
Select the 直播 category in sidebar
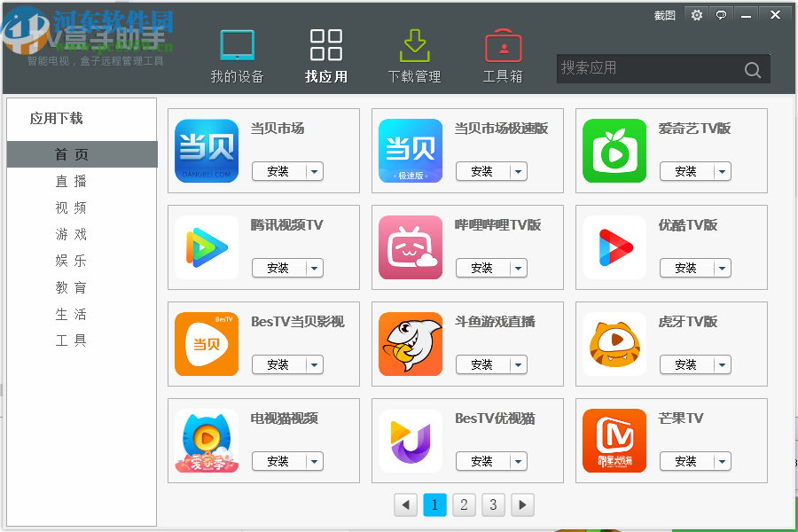pos(71,181)
